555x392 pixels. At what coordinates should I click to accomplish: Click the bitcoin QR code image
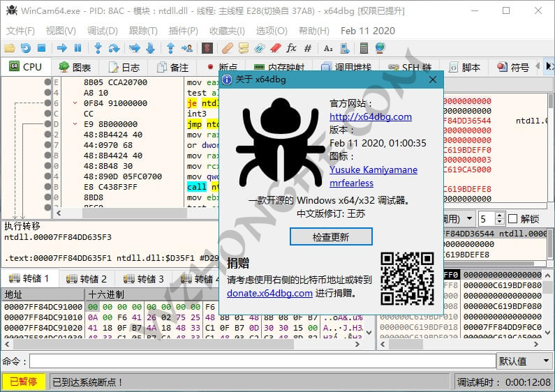[x=408, y=279]
